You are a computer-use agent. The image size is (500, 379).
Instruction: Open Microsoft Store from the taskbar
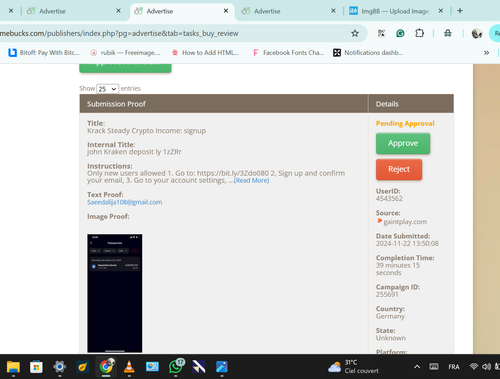pyautogui.click(x=36, y=367)
